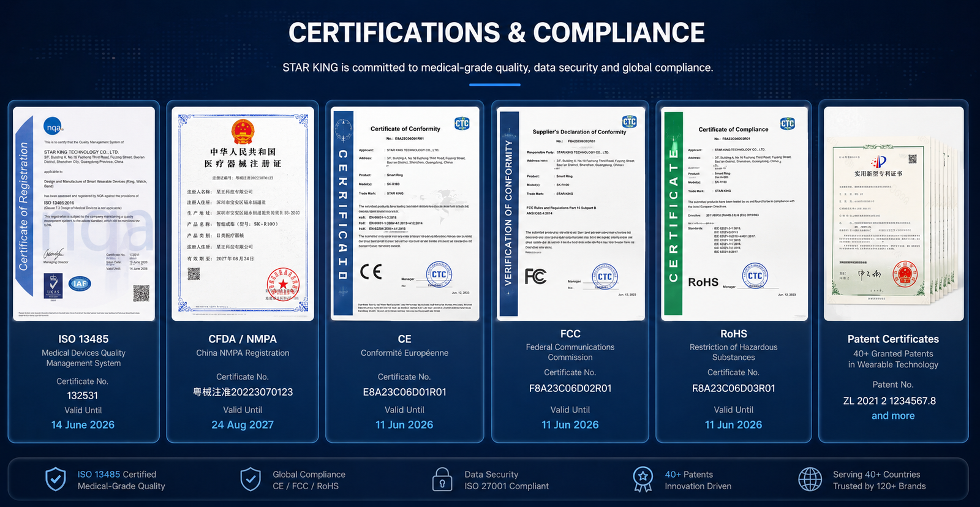Open the ISO 13485 certificate image
This screenshot has width=980, height=507.
coord(84,214)
